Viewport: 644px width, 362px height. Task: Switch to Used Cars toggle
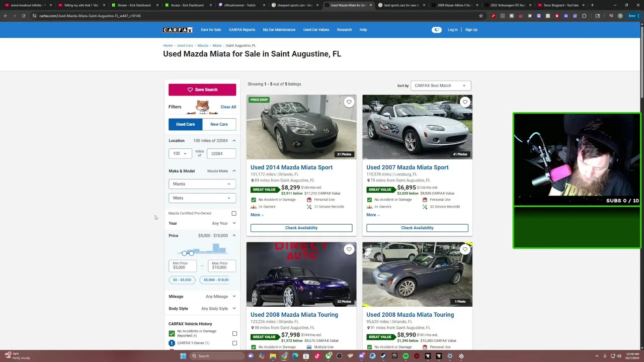185,124
